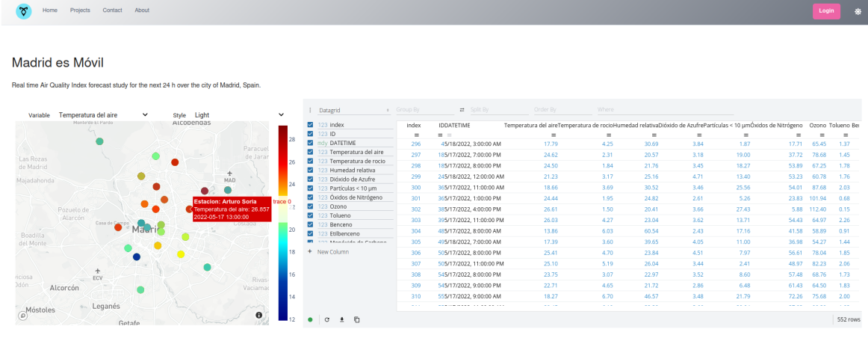The width and height of the screenshot is (868, 353).
Task: Select temperature cell 13.86
Action: click(551, 231)
